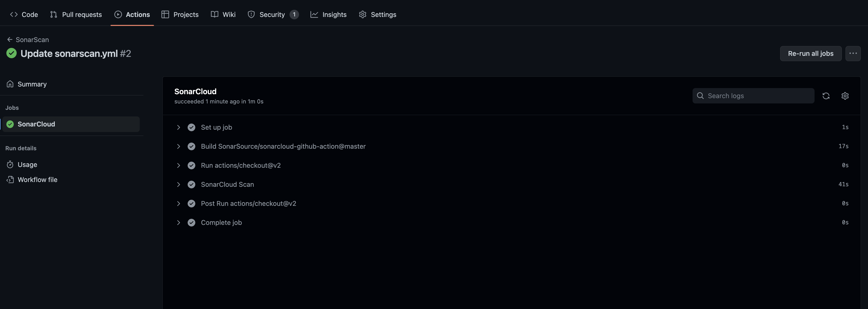Screen dimensions: 868x309
Task: Click the Usage stopwatch icon
Action: (10, 165)
